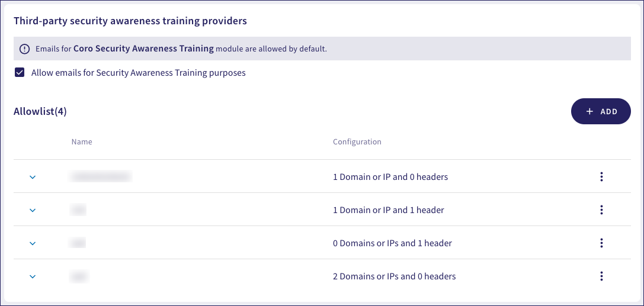Select the "1 Domain or IP and 1 header" text
Viewport: 644px width, 306px height.
(x=389, y=210)
